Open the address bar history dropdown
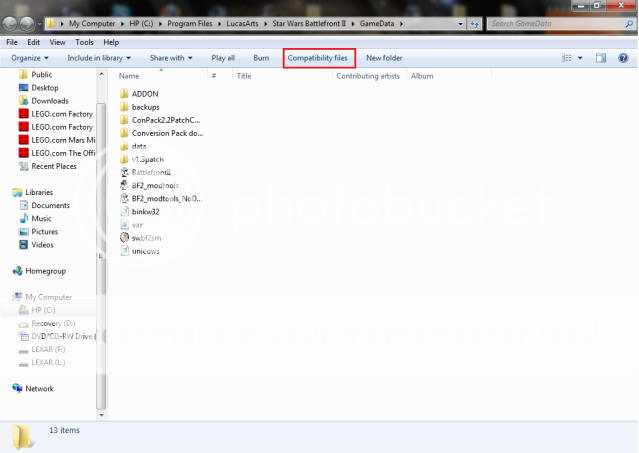Viewport: 639px width, 453px height. [x=461, y=24]
